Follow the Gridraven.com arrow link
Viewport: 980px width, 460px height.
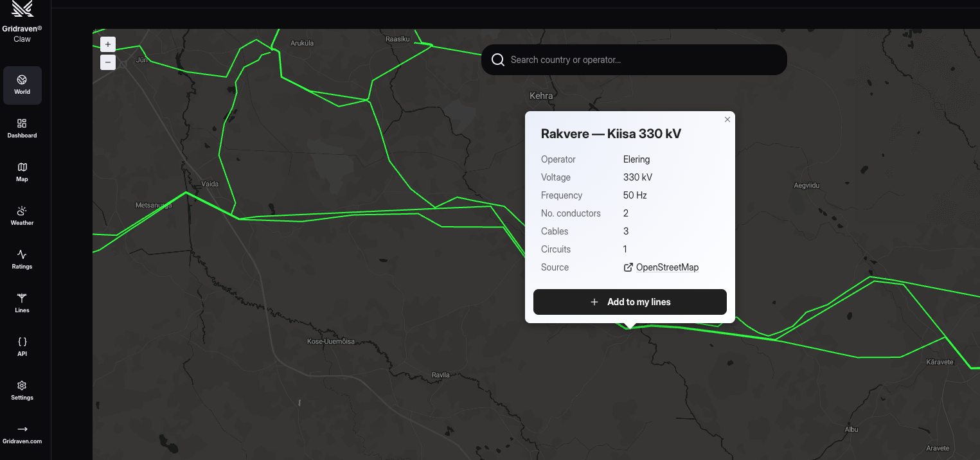tap(22, 434)
